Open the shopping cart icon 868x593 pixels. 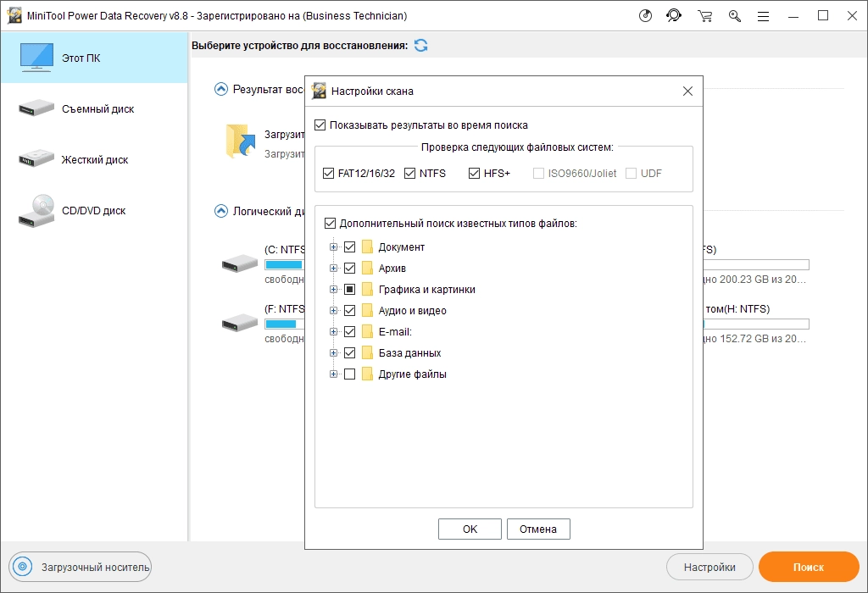click(704, 16)
